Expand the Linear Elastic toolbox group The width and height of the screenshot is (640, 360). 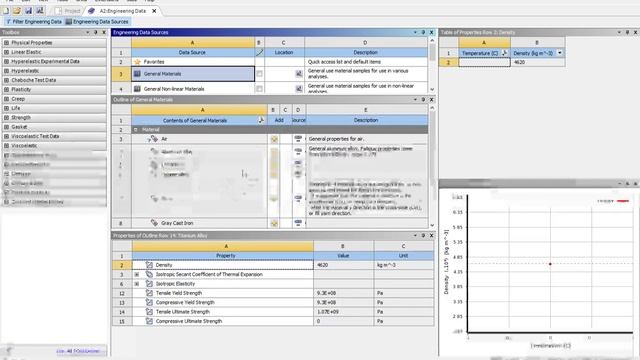tap(7, 52)
